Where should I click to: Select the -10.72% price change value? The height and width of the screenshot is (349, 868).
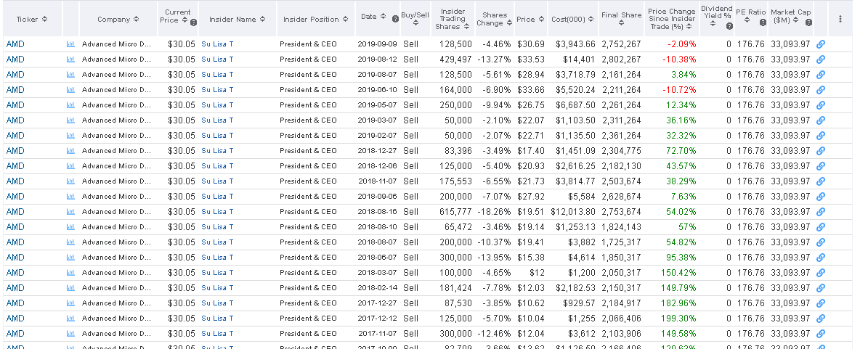point(678,89)
